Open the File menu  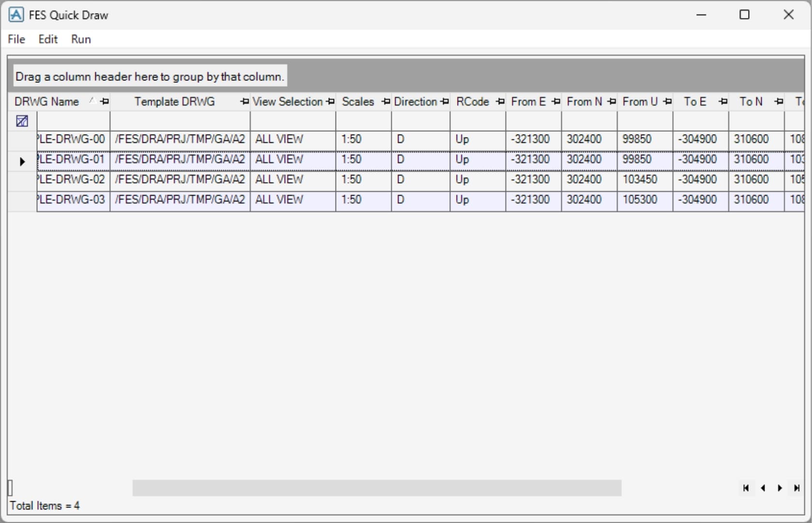click(16, 39)
